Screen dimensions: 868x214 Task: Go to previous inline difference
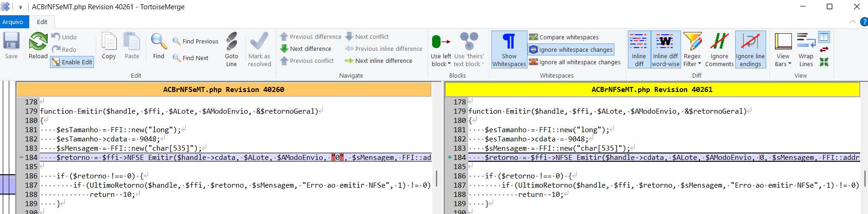coord(384,49)
